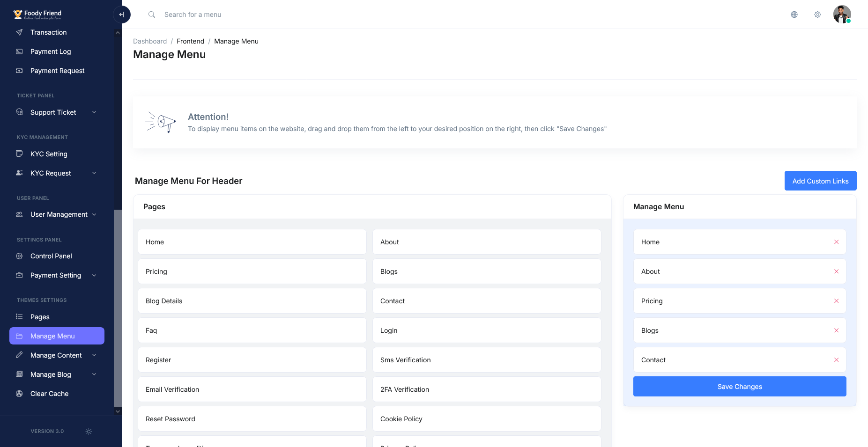
Task: Click the Clear Cache icon
Action: coord(19,394)
